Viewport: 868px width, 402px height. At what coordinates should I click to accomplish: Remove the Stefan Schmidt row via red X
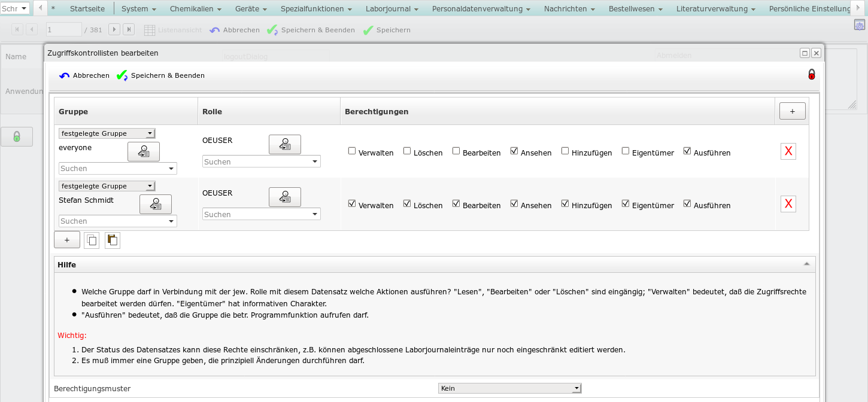pos(788,204)
